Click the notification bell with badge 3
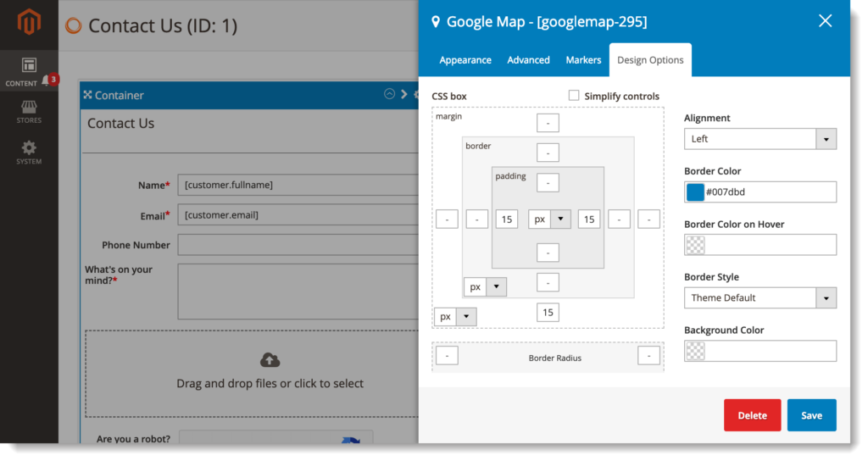868x461 pixels. (x=50, y=81)
